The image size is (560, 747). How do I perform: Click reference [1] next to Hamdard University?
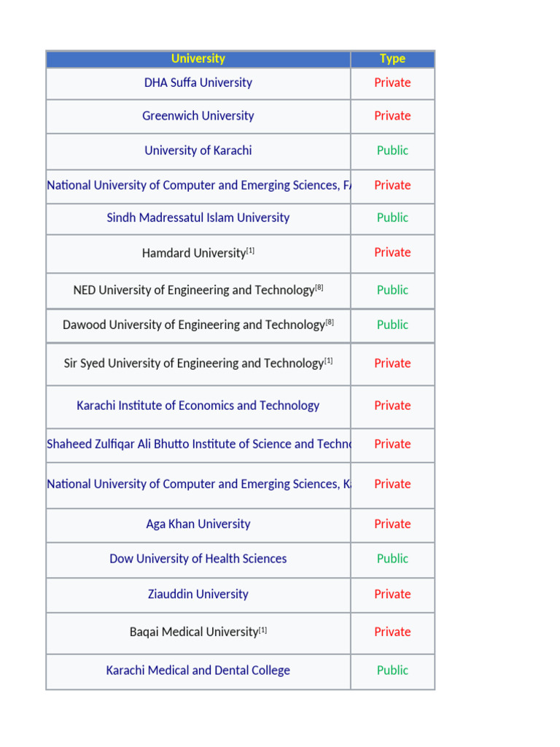[250, 251]
